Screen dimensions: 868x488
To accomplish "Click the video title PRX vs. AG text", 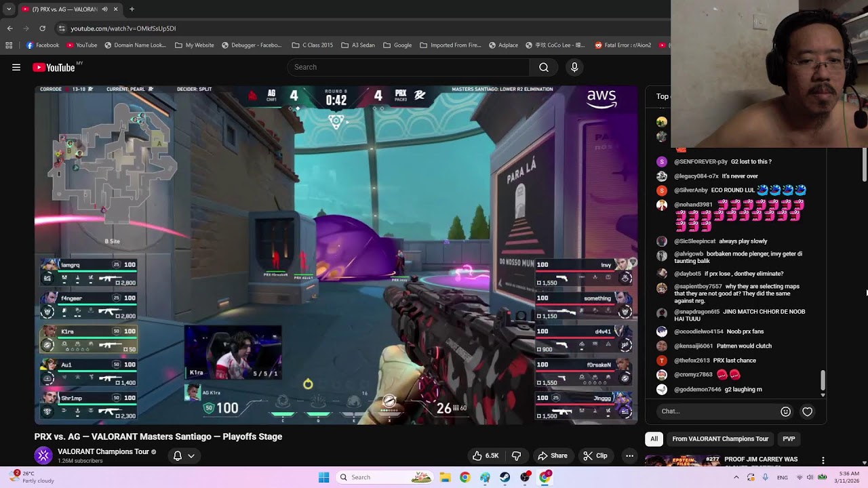I will [x=158, y=436].
